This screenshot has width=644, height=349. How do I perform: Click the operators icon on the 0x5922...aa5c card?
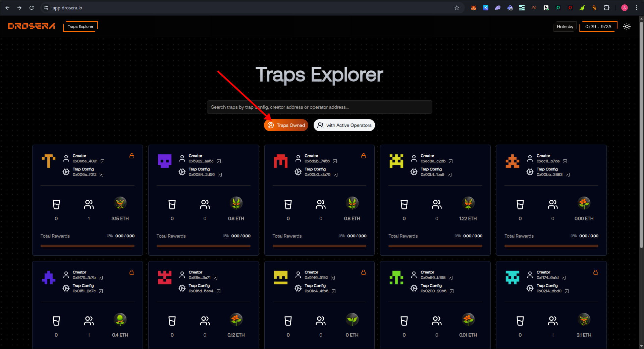(x=205, y=204)
